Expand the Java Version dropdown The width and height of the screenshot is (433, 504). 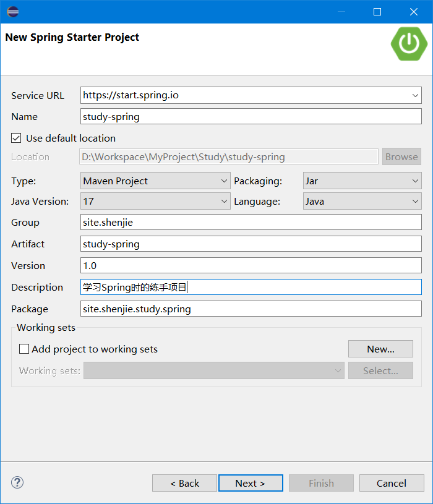[225, 202]
